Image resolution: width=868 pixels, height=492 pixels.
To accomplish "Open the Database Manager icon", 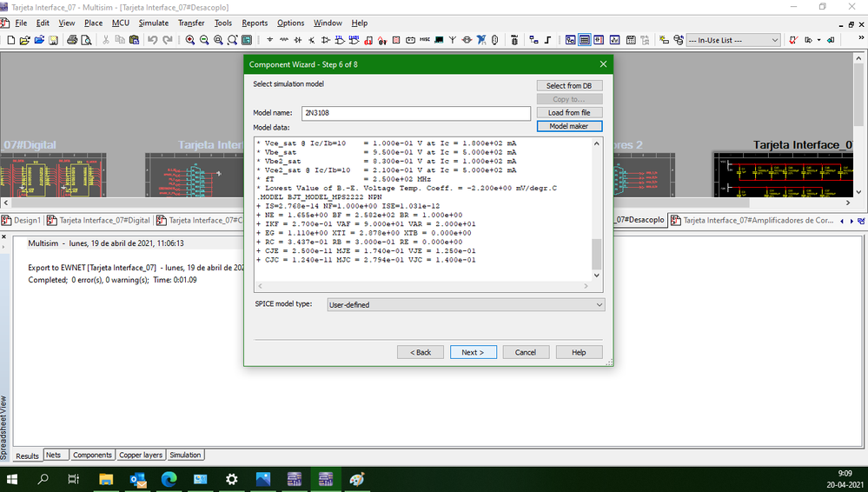I will click(x=679, y=40).
